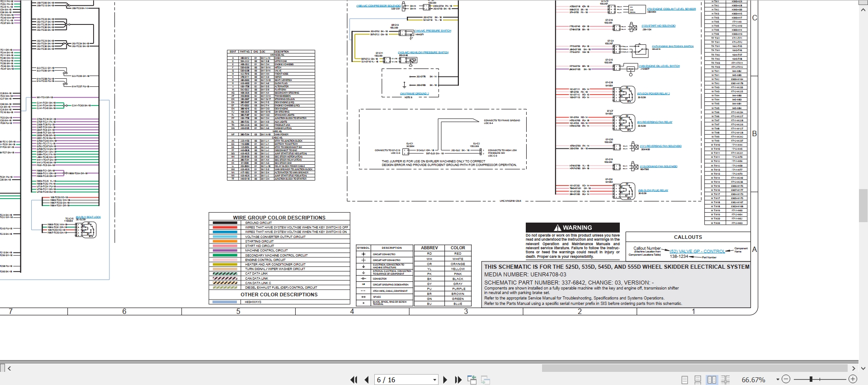Switch to single page layout
Screen dimensions: 868x385
684,380
